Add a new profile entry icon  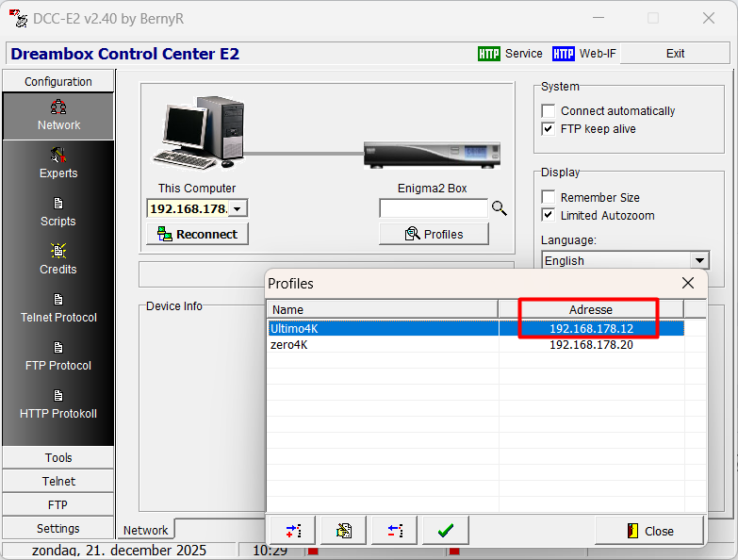coord(293,531)
